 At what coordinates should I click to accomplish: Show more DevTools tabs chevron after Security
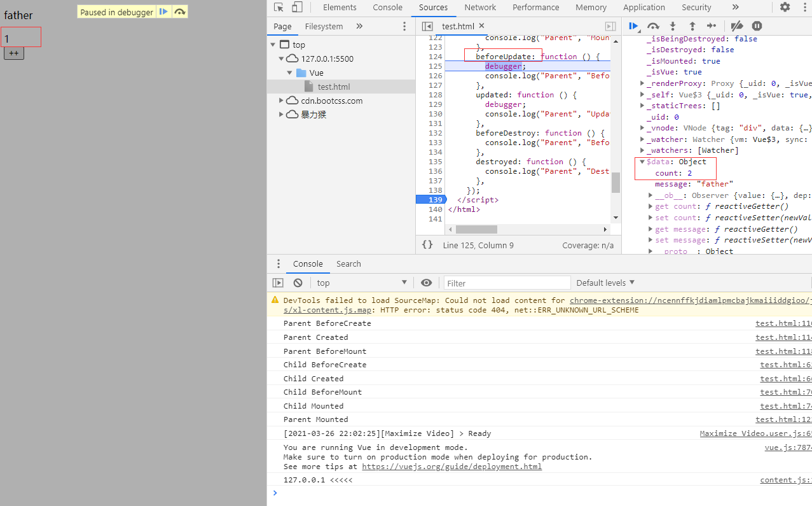pyautogui.click(x=736, y=7)
